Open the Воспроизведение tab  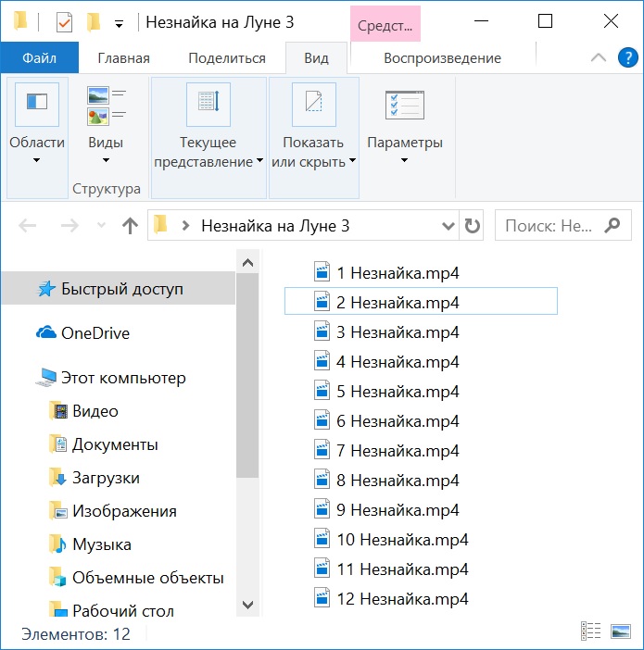click(442, 58)
